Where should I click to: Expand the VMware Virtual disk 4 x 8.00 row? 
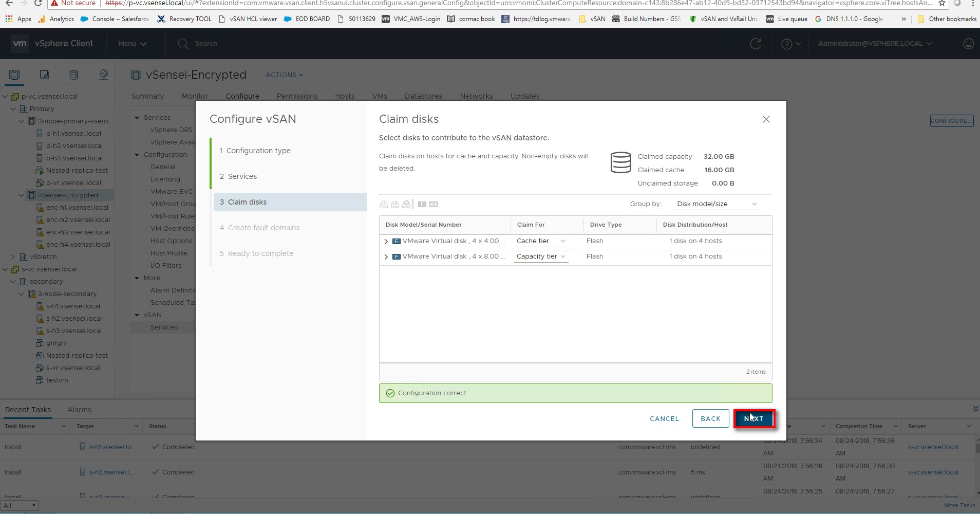click(386, 256)
